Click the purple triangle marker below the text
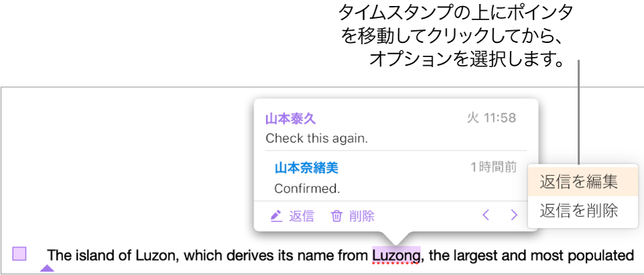 coord(47,268)
